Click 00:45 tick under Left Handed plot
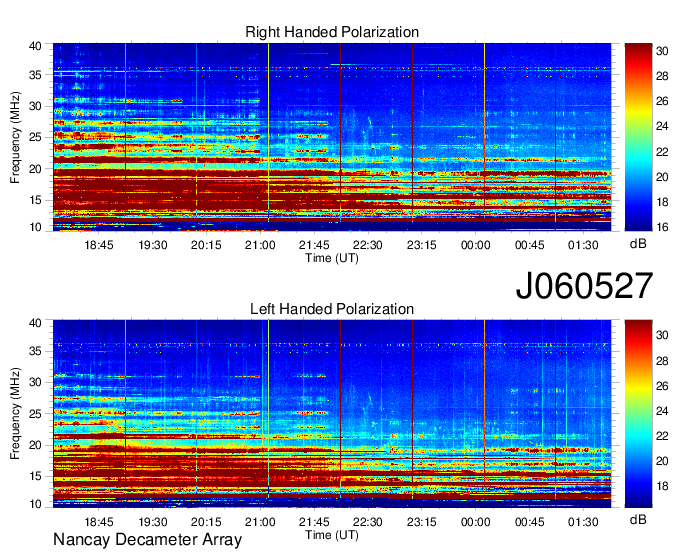The height and width of the screenshot is (552, 680). pos(530,522)
